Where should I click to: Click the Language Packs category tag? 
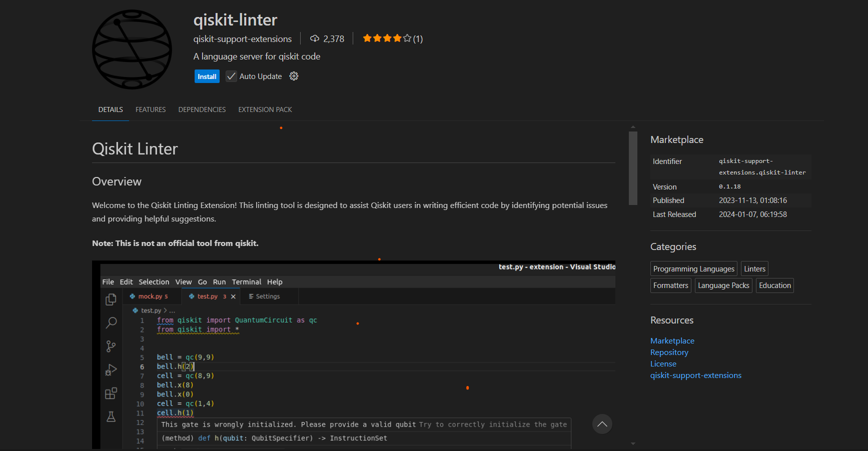pyautogui.click(x=723, y=285)
